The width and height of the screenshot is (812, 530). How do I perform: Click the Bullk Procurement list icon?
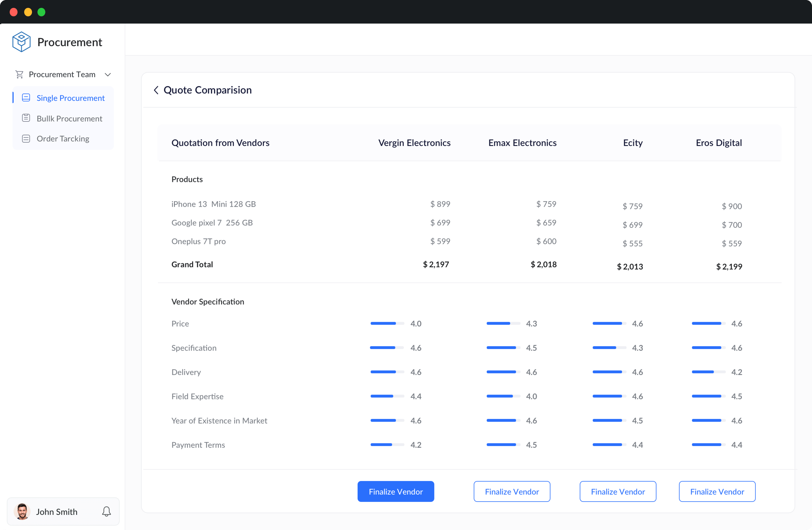click(x=26, y=118)
